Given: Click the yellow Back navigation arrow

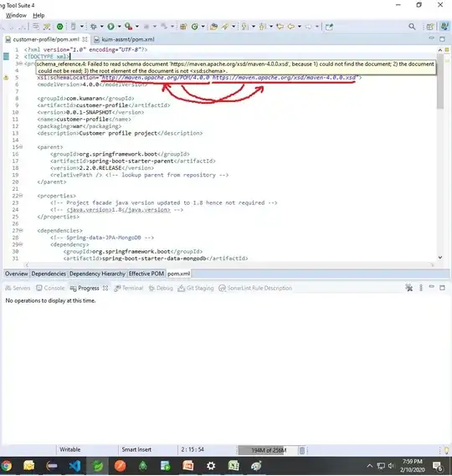Looking at the screenshot, I should click(x=291, y=27).
